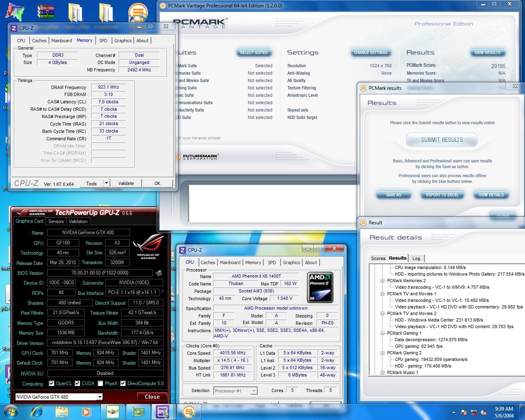Open the Windows Start menu
The image size is (525, 420).
coord(11,411)
